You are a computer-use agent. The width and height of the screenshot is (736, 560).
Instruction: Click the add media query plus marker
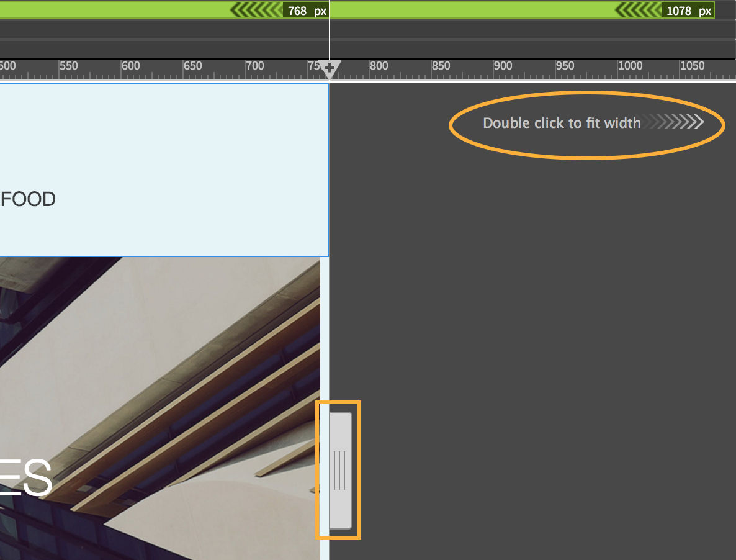click(330, 68)
